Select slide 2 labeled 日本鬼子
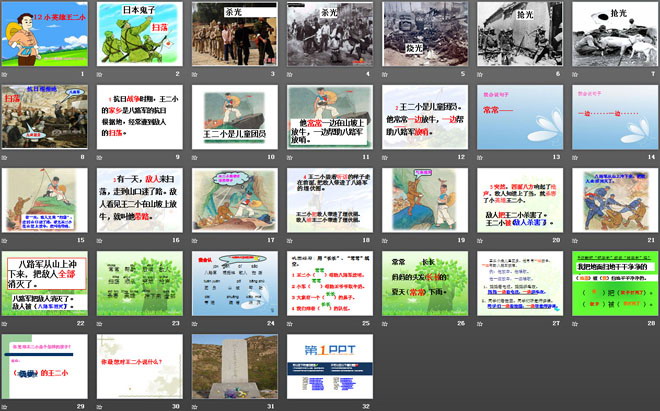 point(140,34)
